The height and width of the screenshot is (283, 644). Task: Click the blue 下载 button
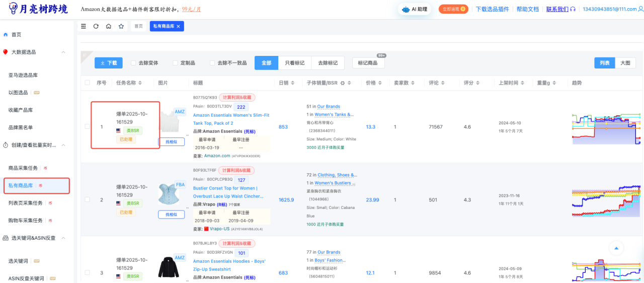[x=108, y=63]
